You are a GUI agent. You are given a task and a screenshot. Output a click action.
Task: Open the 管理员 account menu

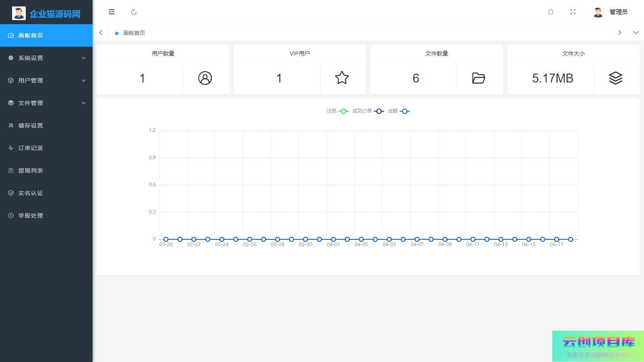pos(611,12)
